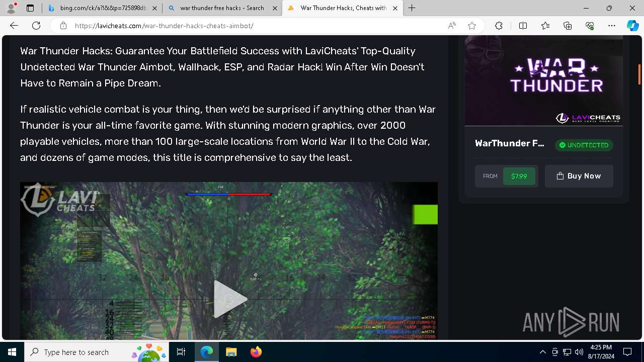
Task: Add this page to favorites
Action: [x=471, y=26]
